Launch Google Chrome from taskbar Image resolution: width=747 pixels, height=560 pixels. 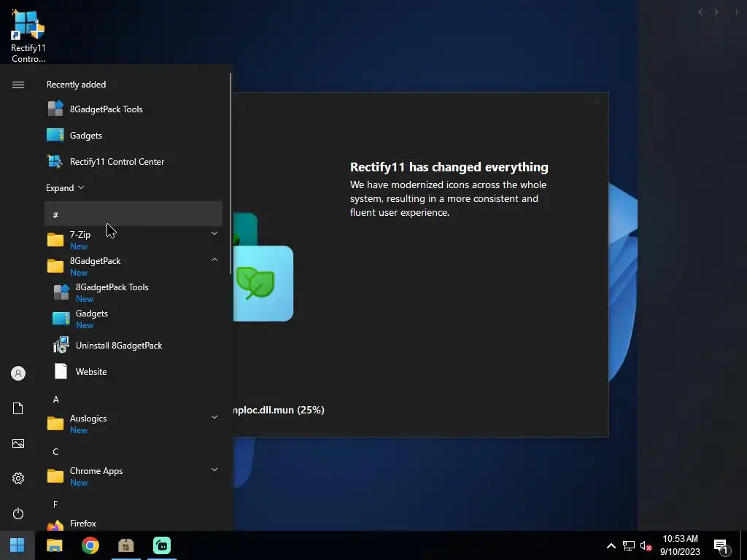click(90, 545)
